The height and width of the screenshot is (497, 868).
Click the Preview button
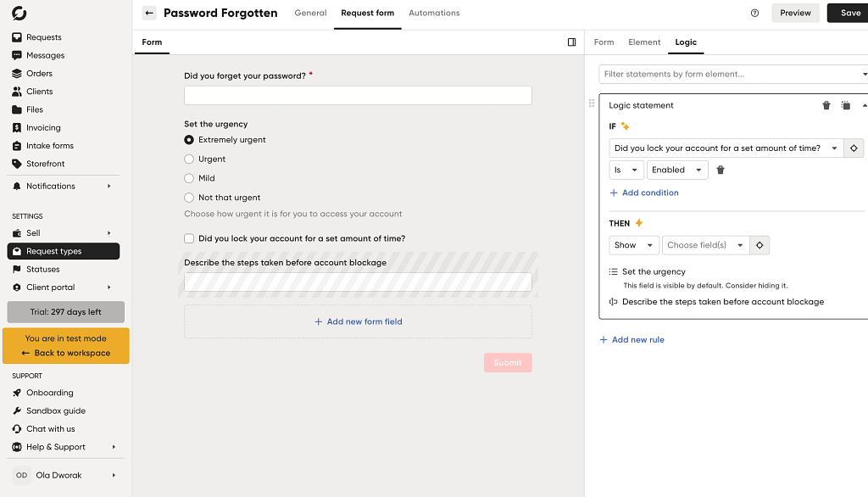coord(795,13)
